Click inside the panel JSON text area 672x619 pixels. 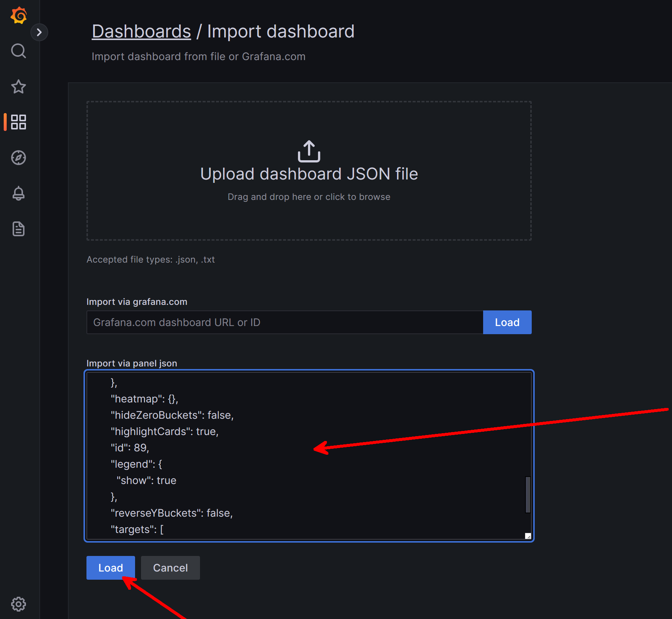(x=309, y=456)
